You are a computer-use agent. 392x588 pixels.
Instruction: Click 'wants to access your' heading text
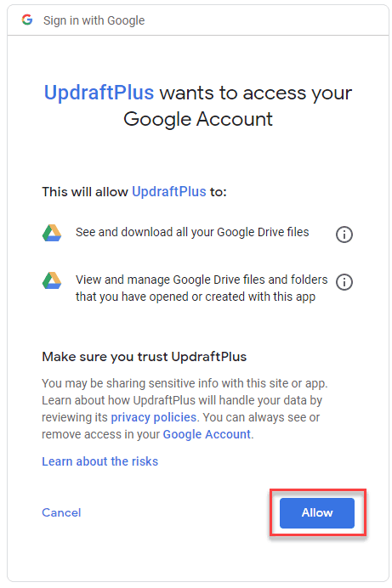(256, 93)
